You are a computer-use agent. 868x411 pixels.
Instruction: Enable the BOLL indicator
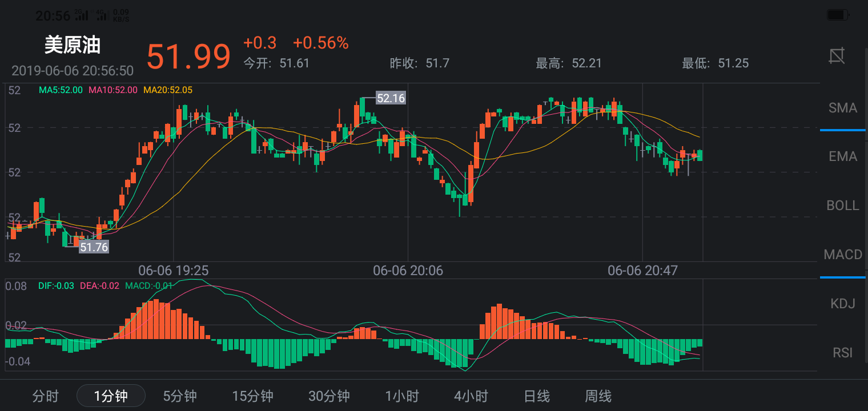click(843, 205)
